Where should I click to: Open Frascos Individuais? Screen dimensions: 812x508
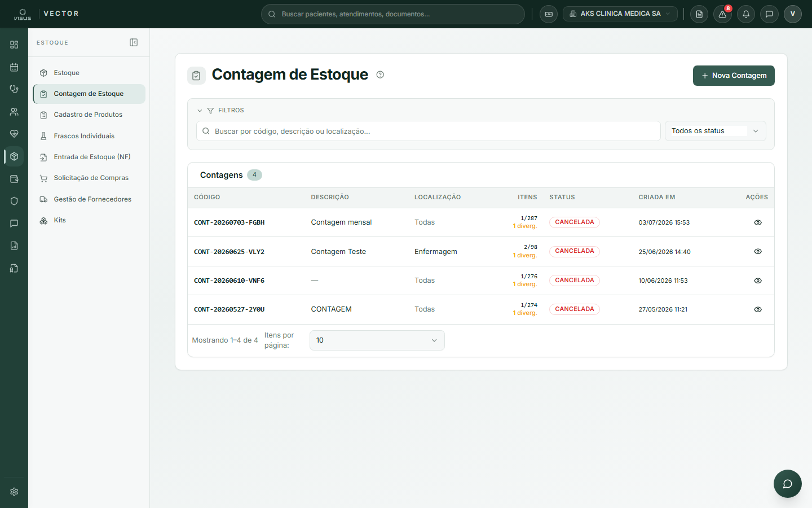pos(89,136)
